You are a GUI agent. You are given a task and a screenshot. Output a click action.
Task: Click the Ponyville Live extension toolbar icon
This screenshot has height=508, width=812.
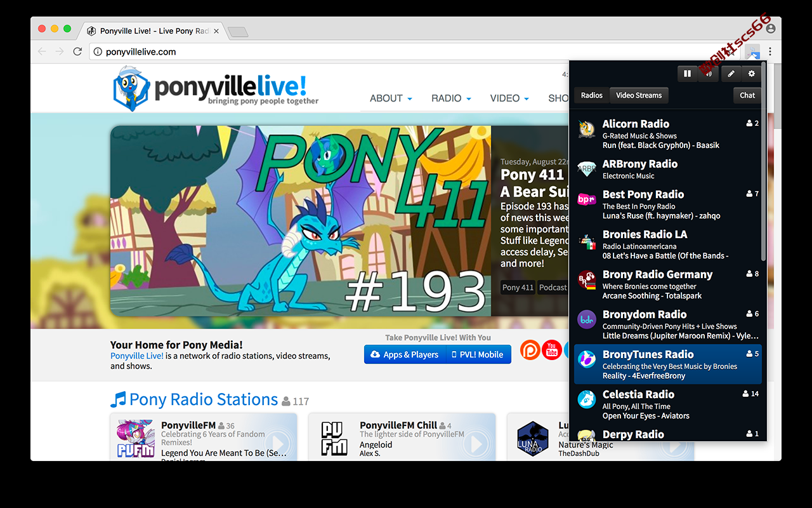[x=752, y=51]
